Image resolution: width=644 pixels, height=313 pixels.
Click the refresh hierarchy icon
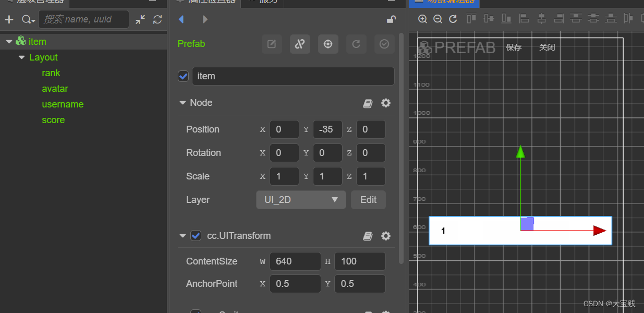(x=157, y=20)
